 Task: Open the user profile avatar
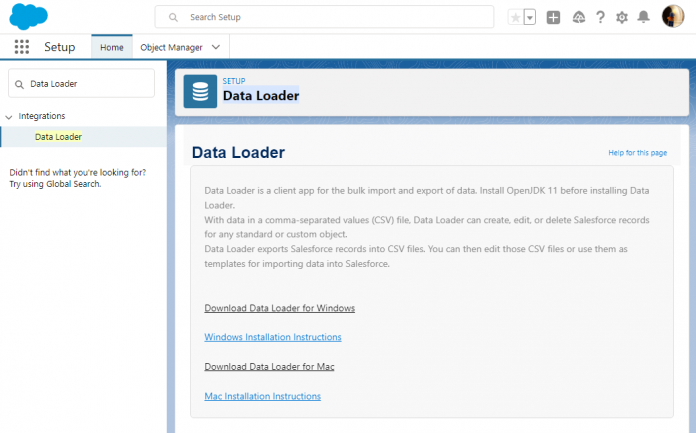point(672,17)
